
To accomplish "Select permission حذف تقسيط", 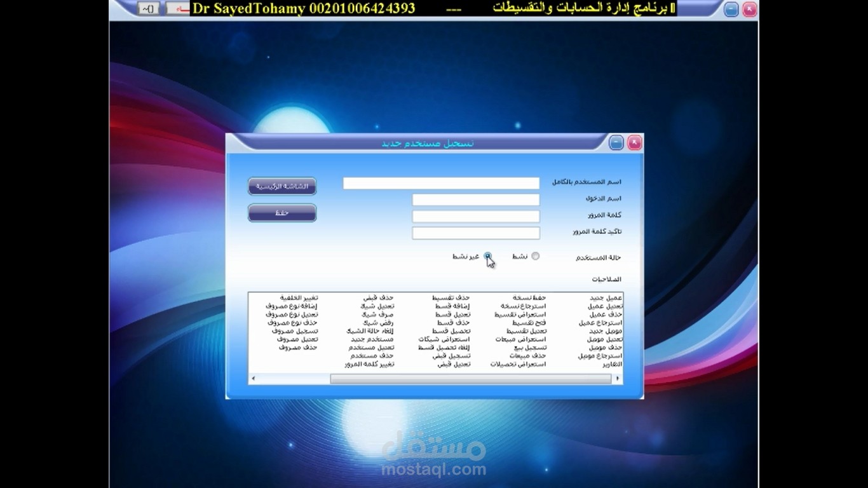I will coord(452,298).
